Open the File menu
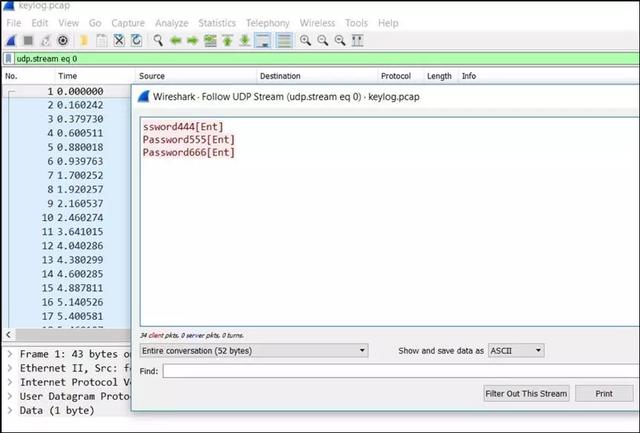Viewport: 640px width, 433px height. pos(14,23)
